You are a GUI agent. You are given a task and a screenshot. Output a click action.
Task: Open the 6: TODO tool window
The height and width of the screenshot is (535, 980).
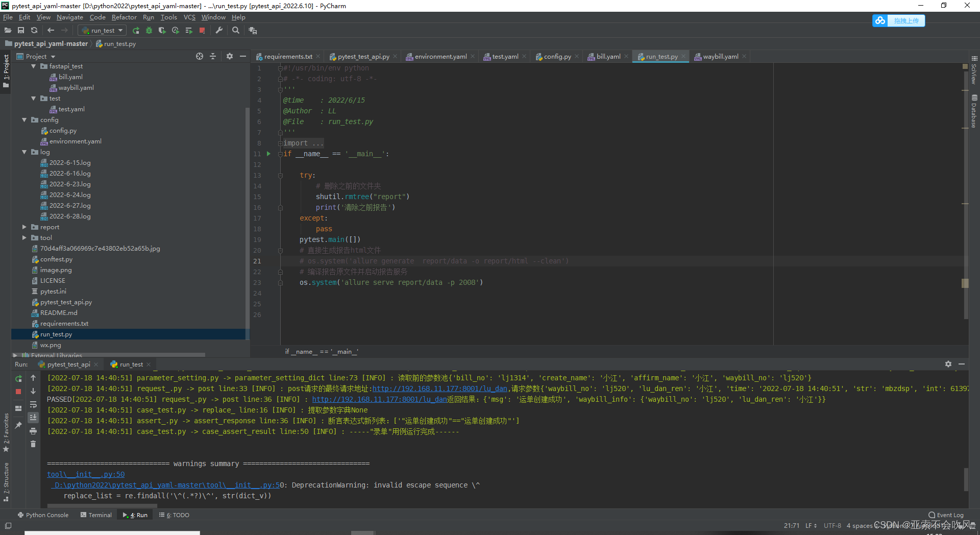(174, 515)
